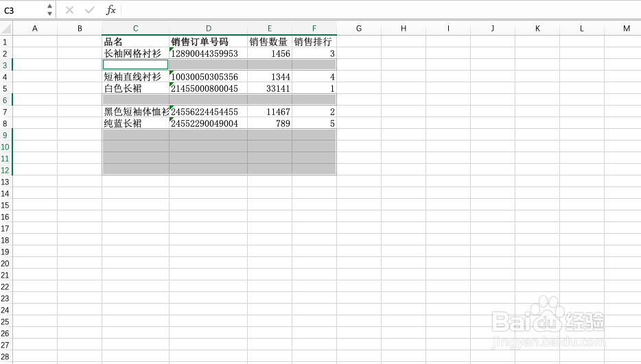Select row 9 header
Viewport: 641px width, 364px height.
click(5, 135)
